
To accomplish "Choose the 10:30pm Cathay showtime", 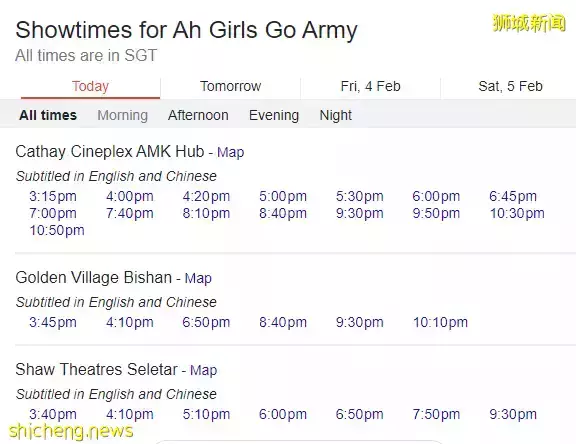I will (x=517, y=213).
